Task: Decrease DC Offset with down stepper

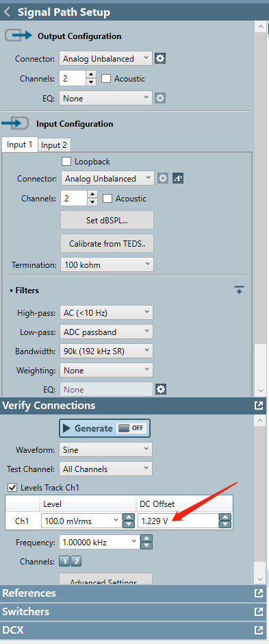Action: point(225,525)
